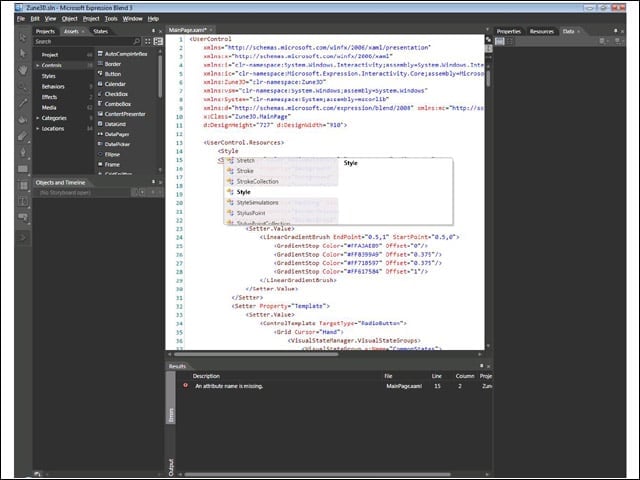Select the Pan hand tool
The height and width of the screenshot is (480, 640).
pyautogui.click(x=23, y=70)
